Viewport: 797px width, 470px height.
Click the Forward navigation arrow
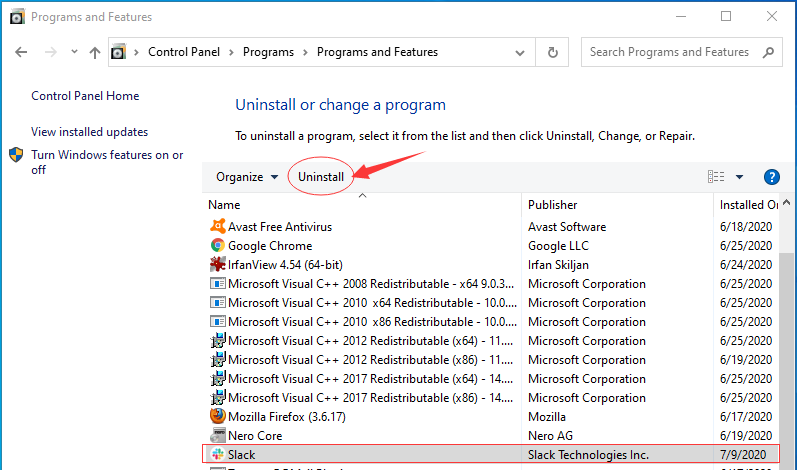[x=50, y=52]
